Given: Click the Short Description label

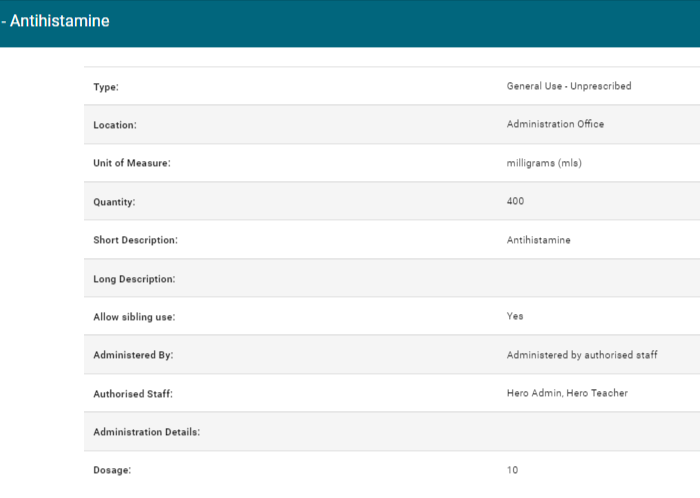Looking at the screenshot, I should point(135,241).
